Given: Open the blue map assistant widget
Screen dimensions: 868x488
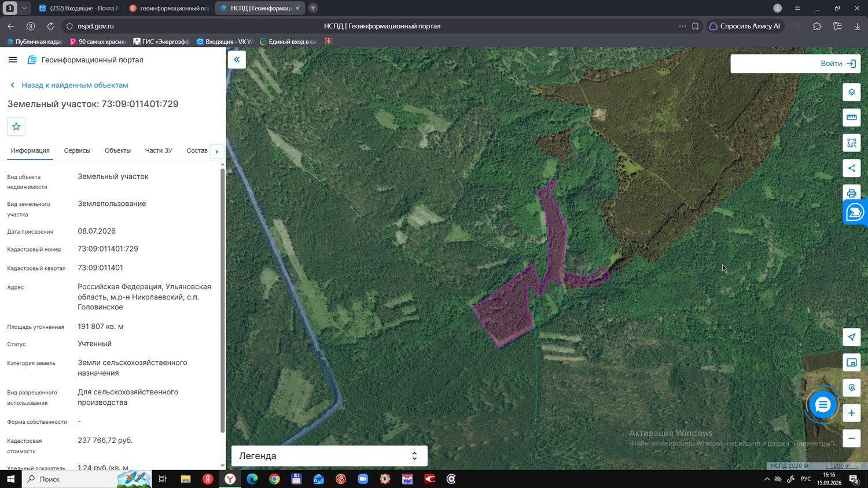Looking at the screenshot, I should [855, 212].
